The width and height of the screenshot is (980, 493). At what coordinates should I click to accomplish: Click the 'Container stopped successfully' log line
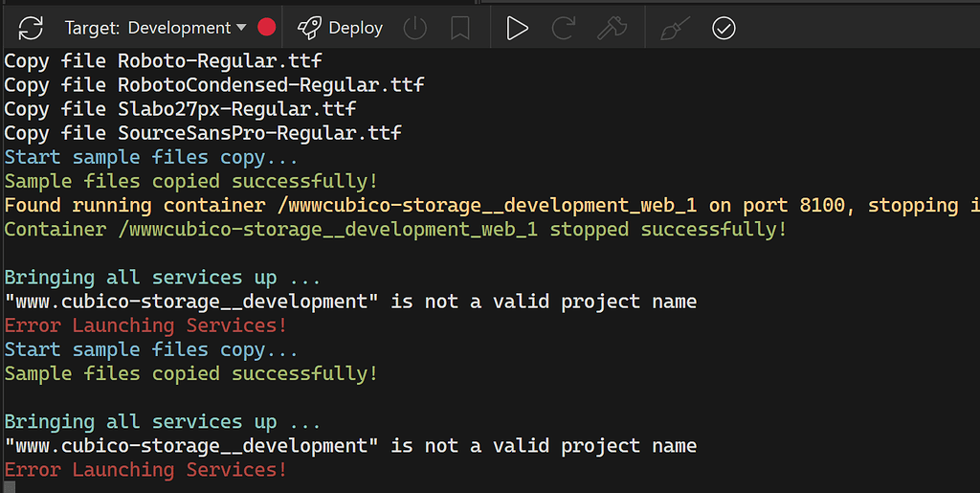tap(395, 229)
